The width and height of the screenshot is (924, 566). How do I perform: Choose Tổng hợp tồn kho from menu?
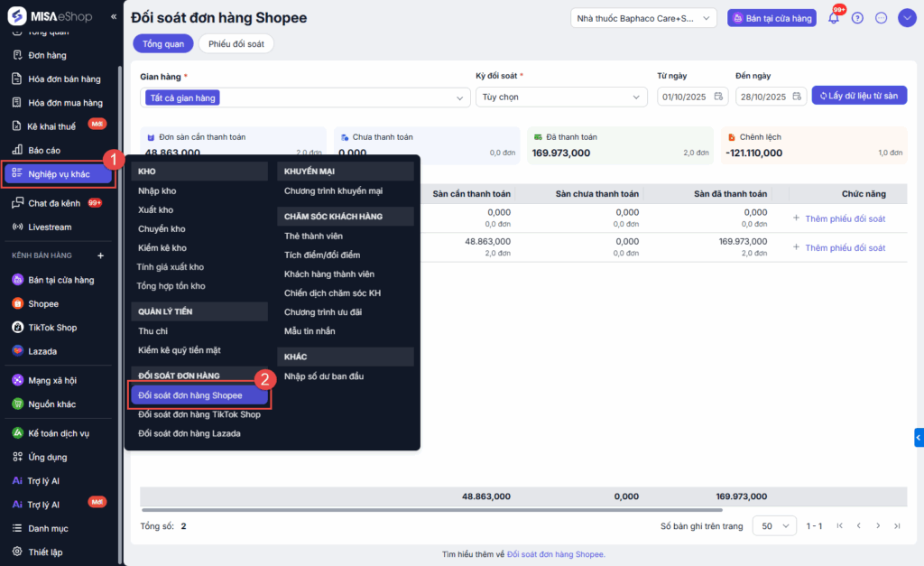click(171, 286)
